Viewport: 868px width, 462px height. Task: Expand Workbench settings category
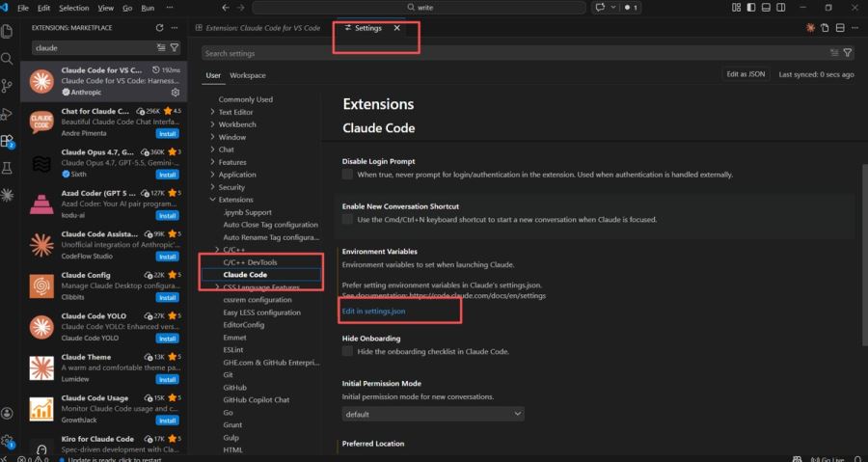tap(212, 124)
